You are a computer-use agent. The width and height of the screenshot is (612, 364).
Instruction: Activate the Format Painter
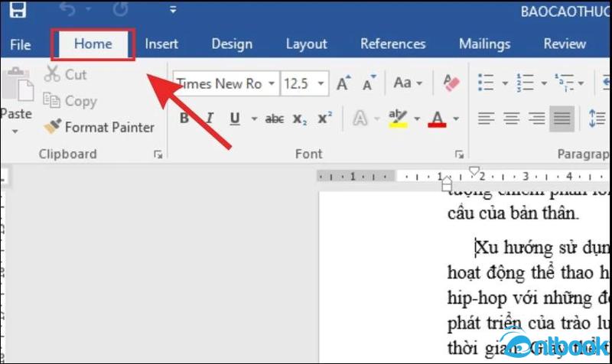[99, 127]
